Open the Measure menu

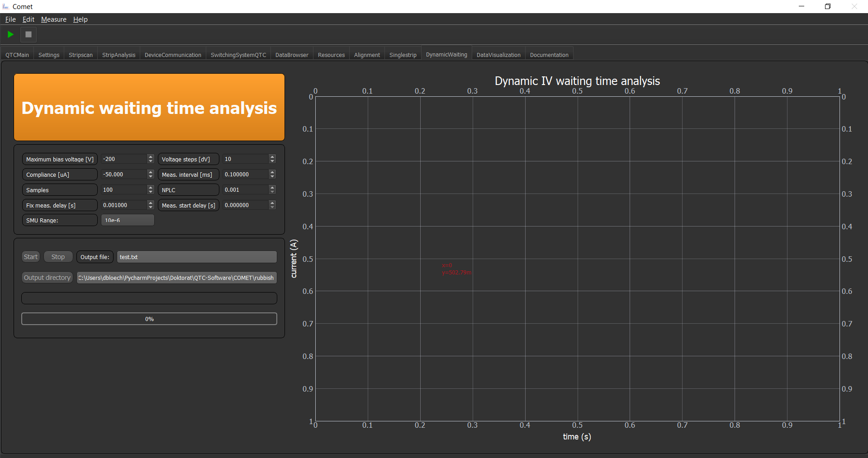tap(54, 19)
